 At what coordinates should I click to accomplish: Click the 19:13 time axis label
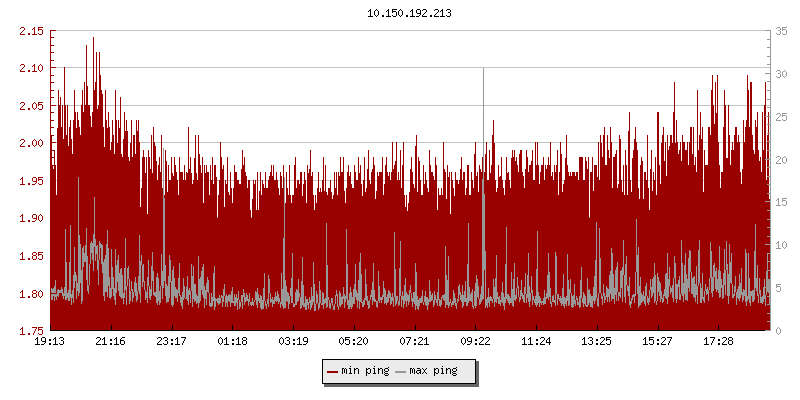50,342
